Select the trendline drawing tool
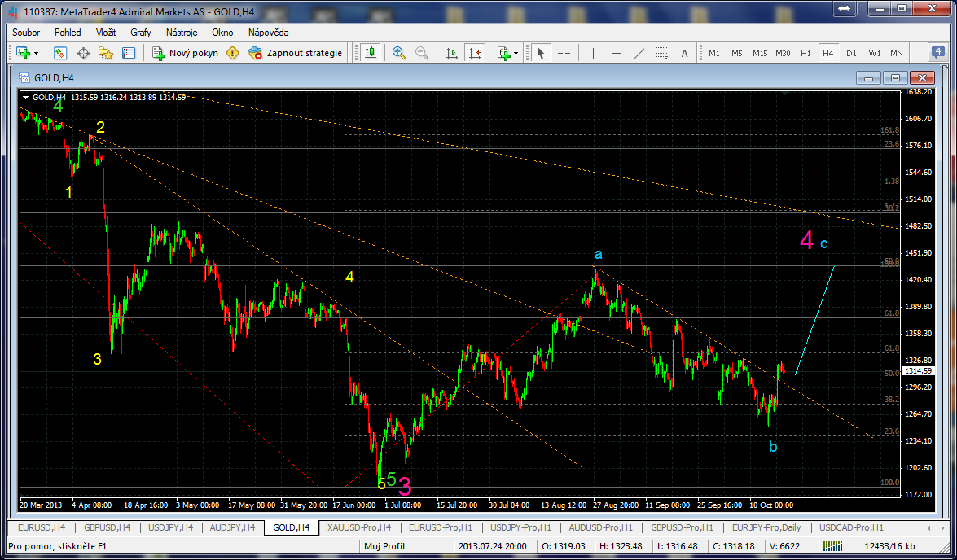 (639, 53)
